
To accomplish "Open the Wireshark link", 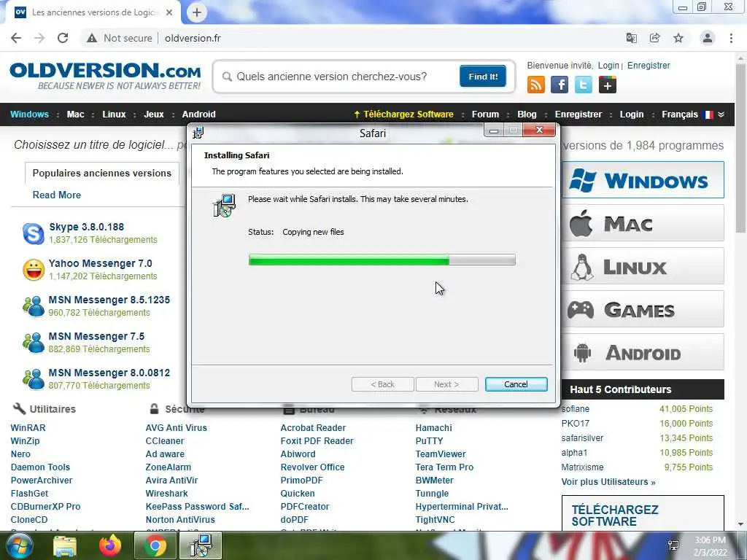I will point(167,494).
